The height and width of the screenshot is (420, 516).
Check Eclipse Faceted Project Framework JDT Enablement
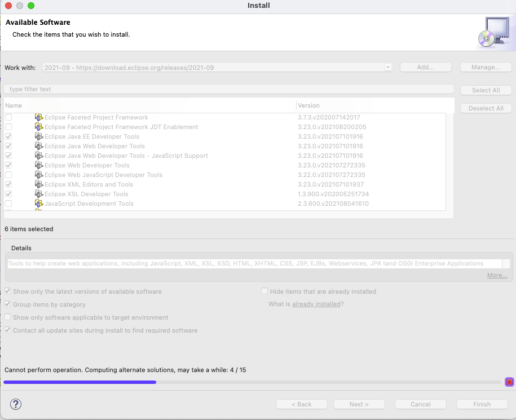pyautogui.click(x=8, y=127)
